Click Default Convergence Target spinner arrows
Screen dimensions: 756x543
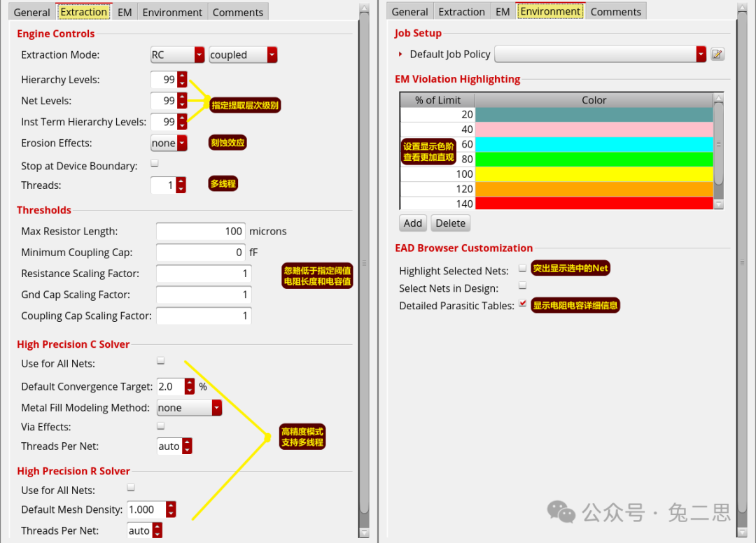190,387
